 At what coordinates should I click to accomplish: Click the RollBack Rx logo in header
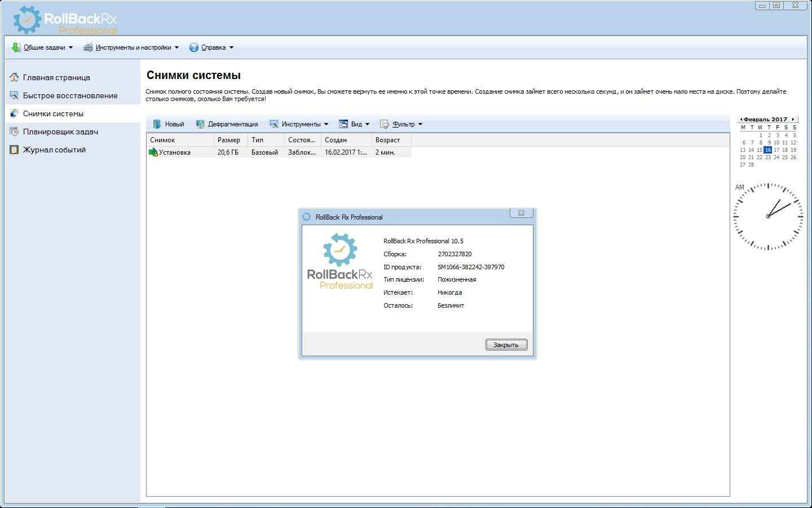coord(65,21)
